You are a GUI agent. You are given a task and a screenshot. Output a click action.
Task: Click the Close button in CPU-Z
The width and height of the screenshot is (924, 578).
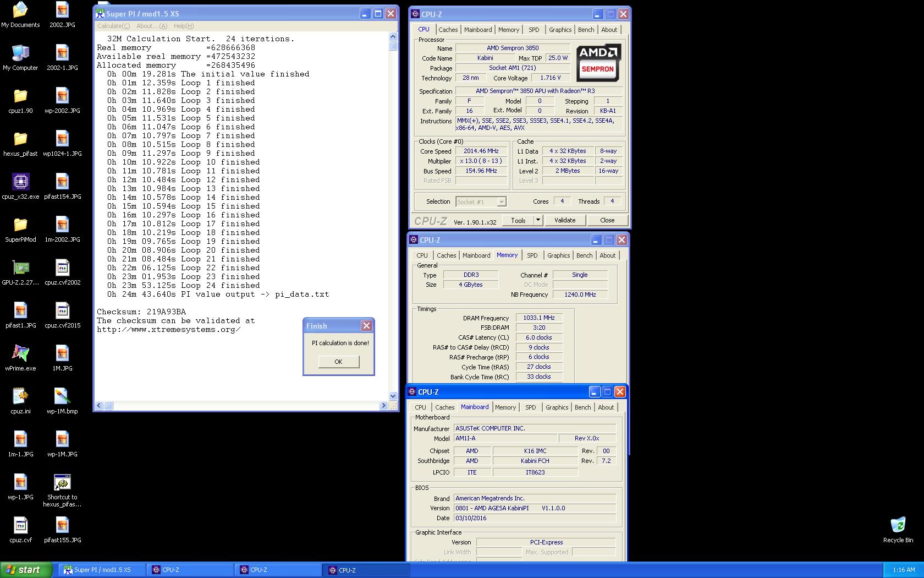607,220
